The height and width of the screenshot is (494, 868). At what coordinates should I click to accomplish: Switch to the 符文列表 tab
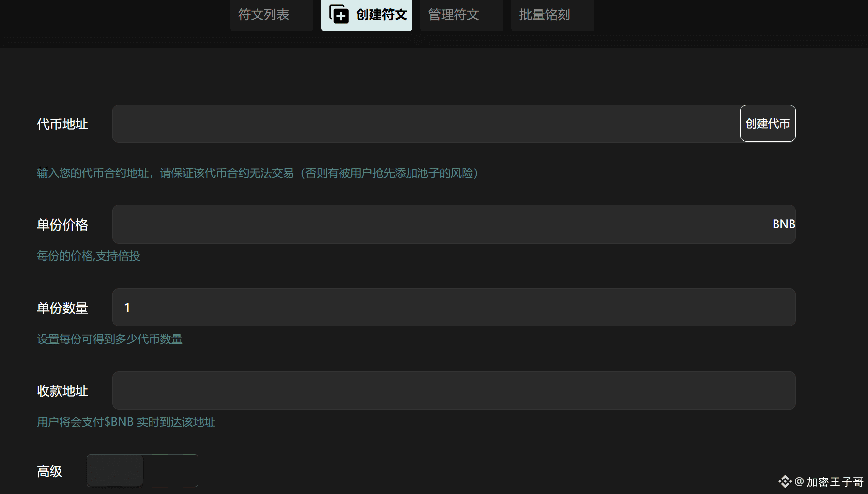pyautogui.click(x=271, y=15)
